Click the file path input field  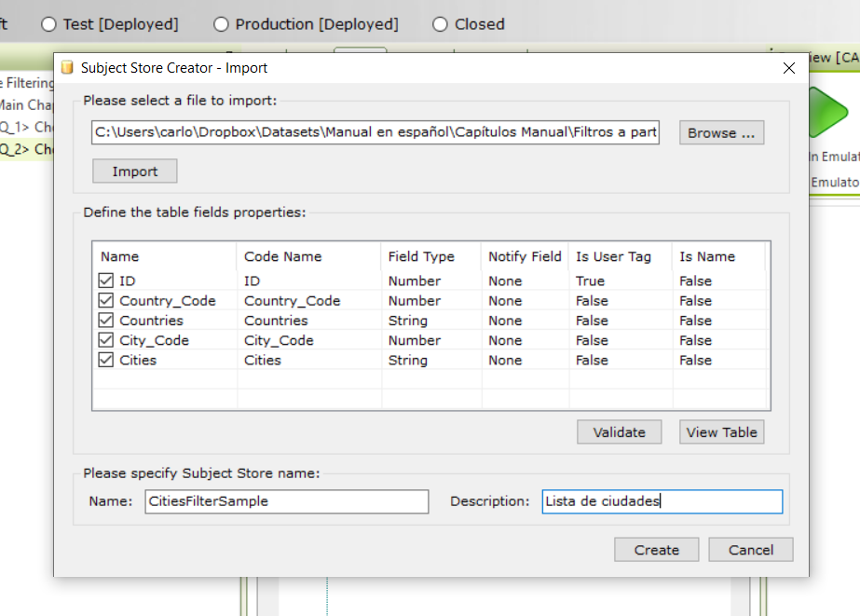(x=375, y=132)
